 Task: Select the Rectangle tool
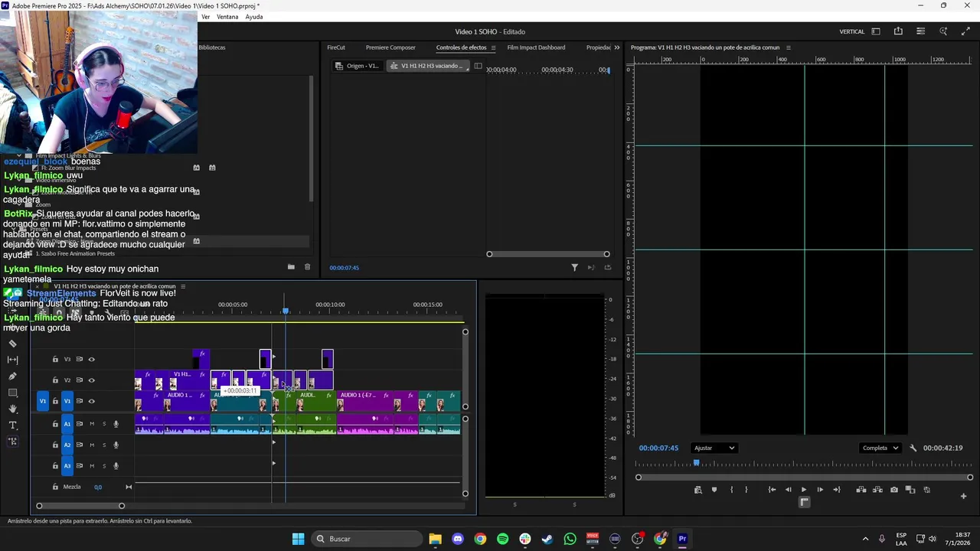tap(12, 393)
